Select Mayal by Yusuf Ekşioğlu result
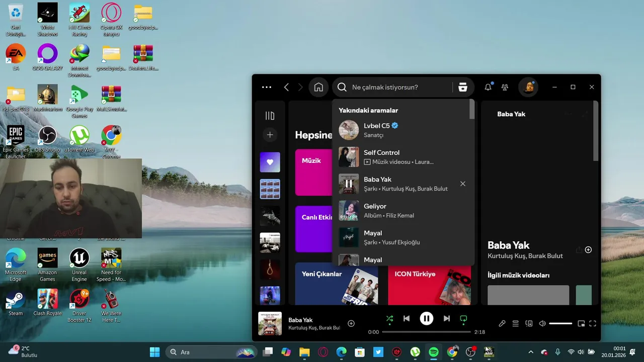 click(403, 237)
